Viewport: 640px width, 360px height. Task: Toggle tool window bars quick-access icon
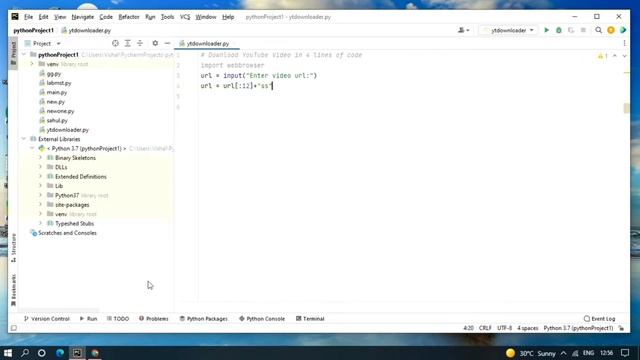coord(14,328)
